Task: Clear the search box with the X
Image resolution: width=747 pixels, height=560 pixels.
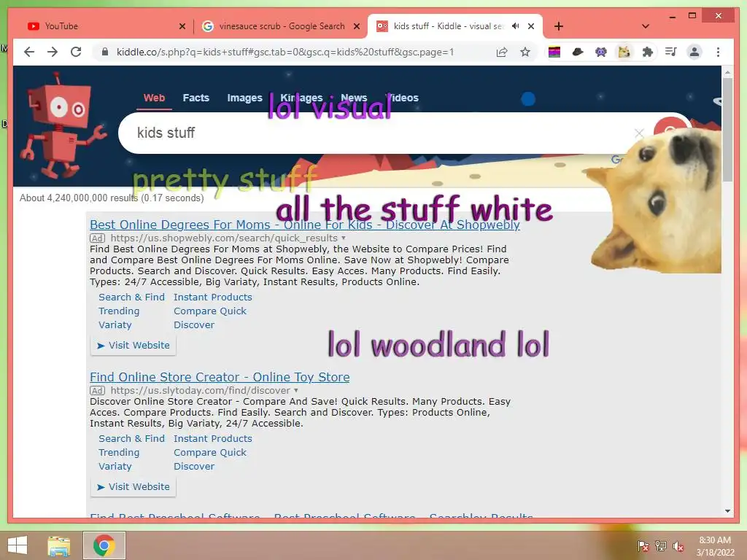Action: [x=639, y=133]
